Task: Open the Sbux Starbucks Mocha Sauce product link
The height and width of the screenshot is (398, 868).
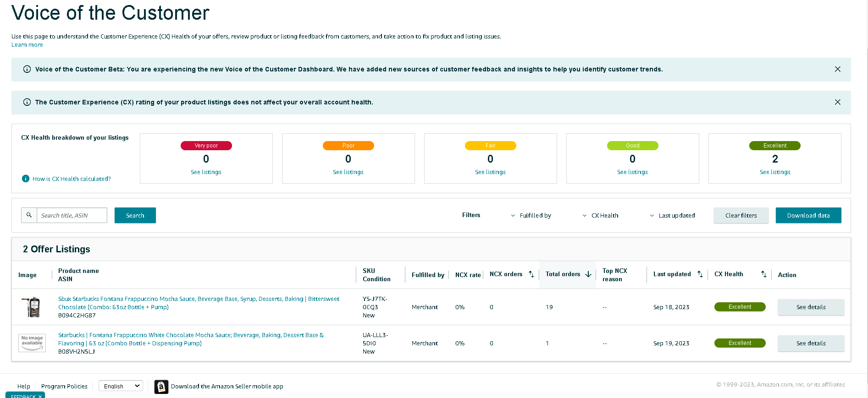Action: 199,303
